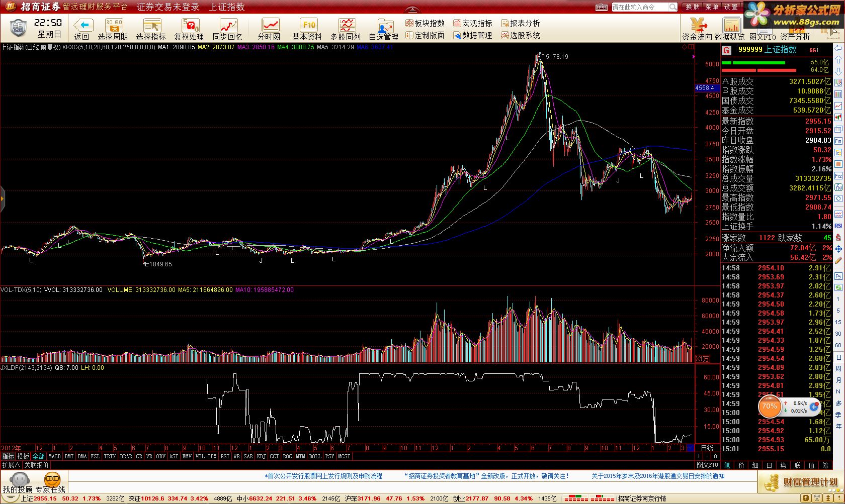The width and height of the screenshot is (845, 504).
Task: Select the 指标 tab
Action: click(x=8, y=456)
